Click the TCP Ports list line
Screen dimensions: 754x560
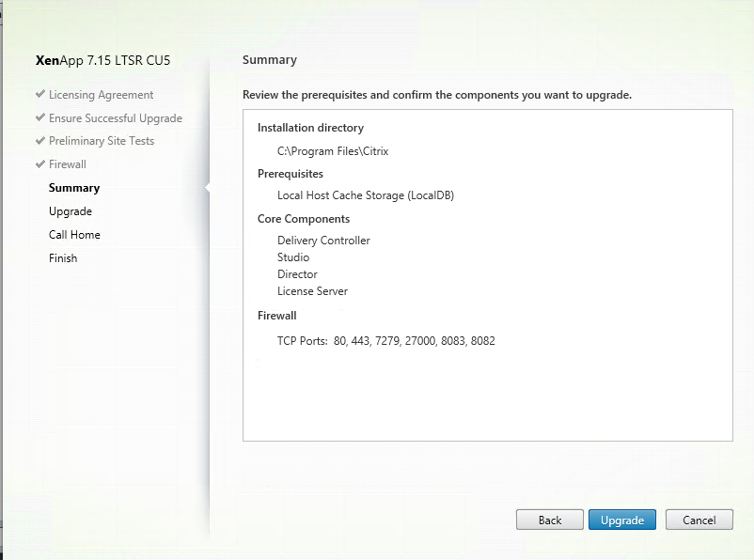(x=386, y=341)
